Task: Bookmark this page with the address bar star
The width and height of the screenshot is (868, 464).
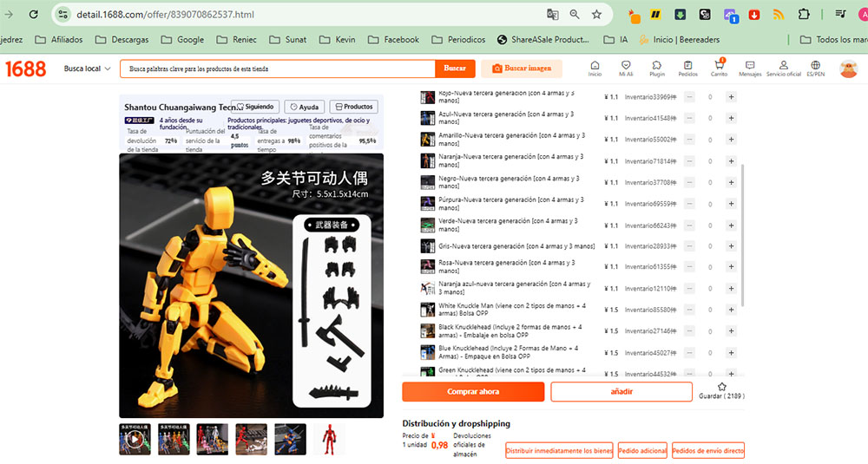Action: (597, 15)
